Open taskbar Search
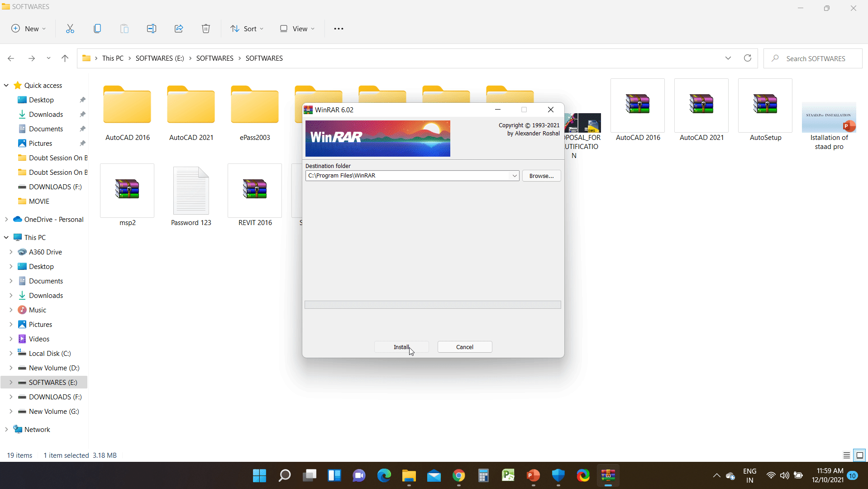Viewport: 868px width, 489px height. (285, 475)
